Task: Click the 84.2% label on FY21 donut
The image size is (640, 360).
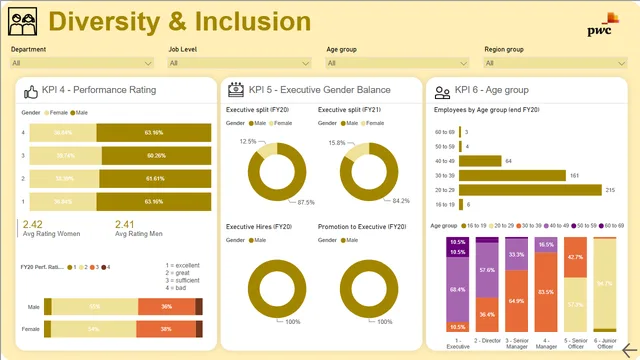Action: [401, 201]
